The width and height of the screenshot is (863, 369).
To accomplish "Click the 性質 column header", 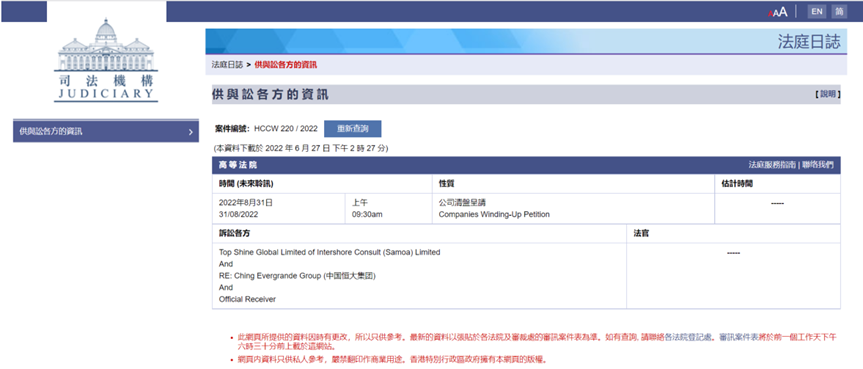I will 446,183.
